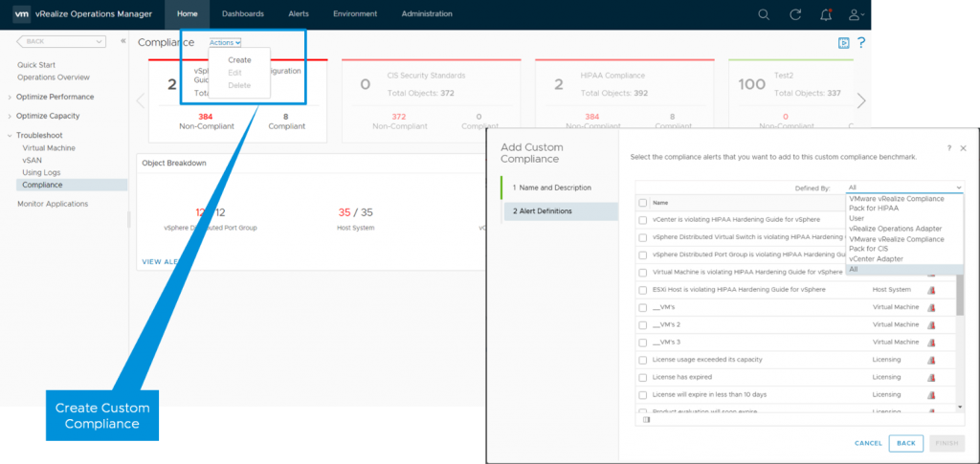Click the BACK button in dialog

pyautogui.click(x=905, y=443)
